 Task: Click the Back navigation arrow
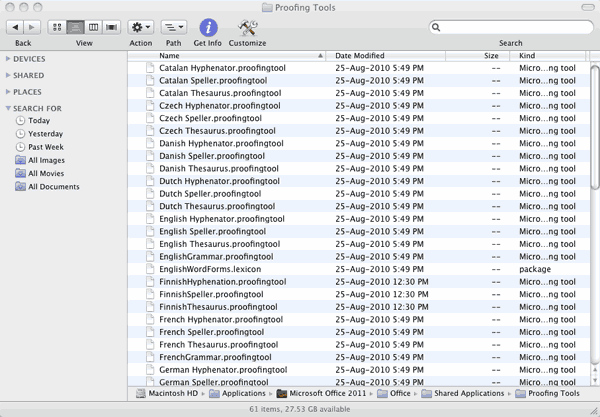(x=15, y=27)
